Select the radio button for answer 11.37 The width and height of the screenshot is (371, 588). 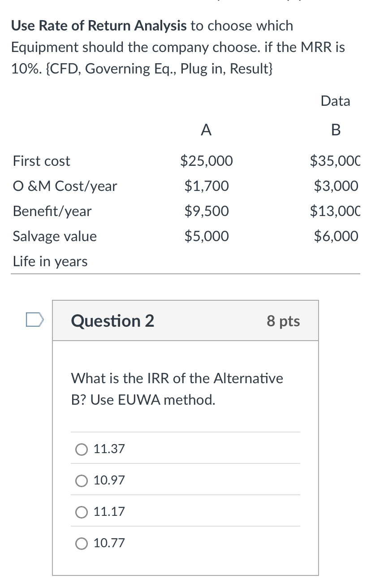(x=81, y=449)
